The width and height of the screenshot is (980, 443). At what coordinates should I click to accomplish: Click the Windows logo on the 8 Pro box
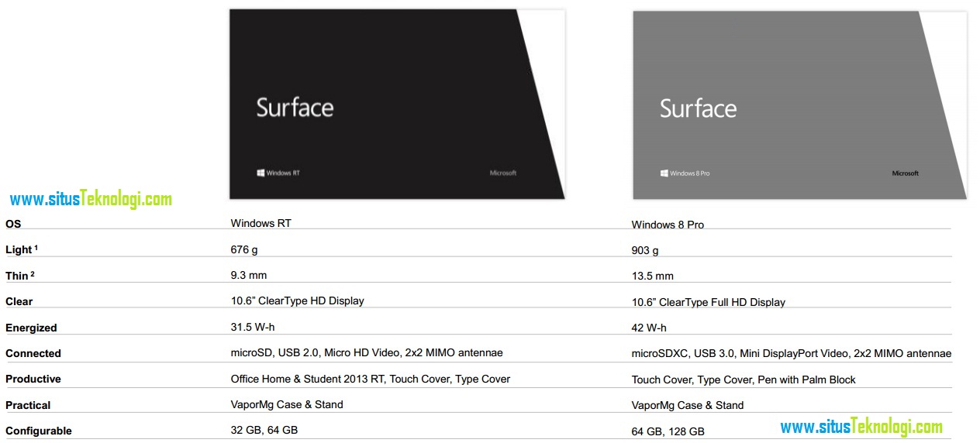pyautogui.click(x=664, y=173)
